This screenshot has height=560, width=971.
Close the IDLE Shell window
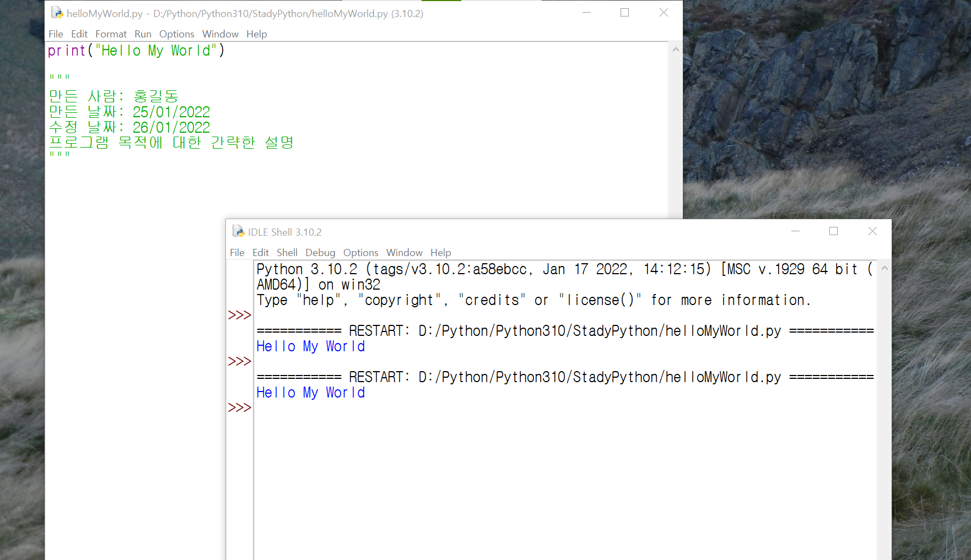tap(872, 231)
